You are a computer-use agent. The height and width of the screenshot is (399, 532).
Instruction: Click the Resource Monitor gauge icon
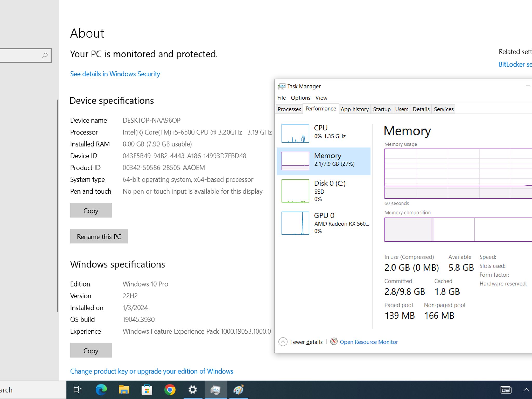[334, 341]
